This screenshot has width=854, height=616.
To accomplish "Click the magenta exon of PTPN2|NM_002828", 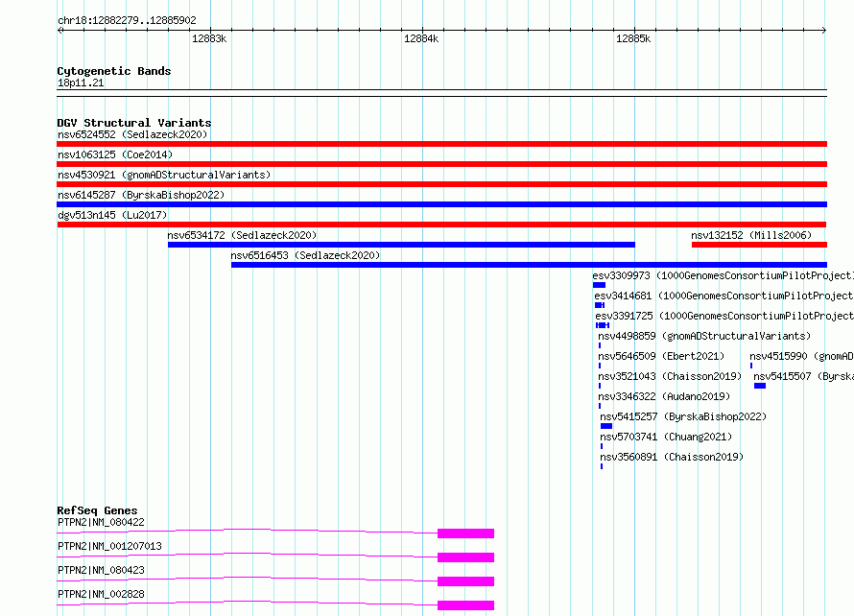I will tap(465, 605).
